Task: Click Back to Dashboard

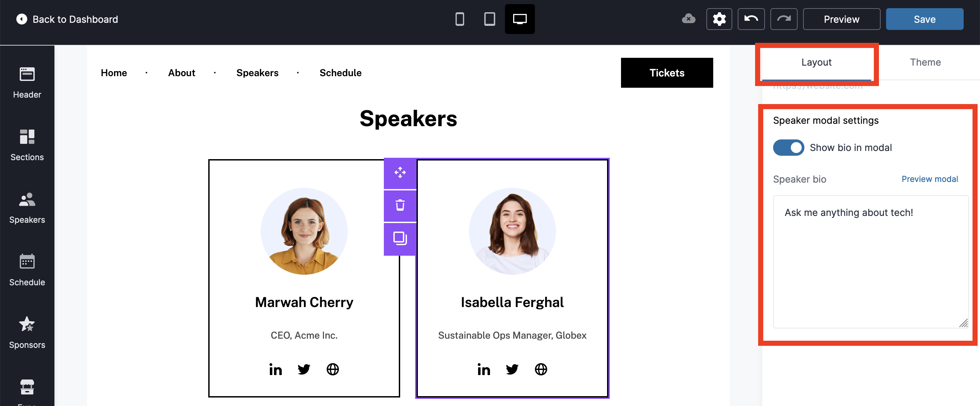Action: [x=67, y=19]
